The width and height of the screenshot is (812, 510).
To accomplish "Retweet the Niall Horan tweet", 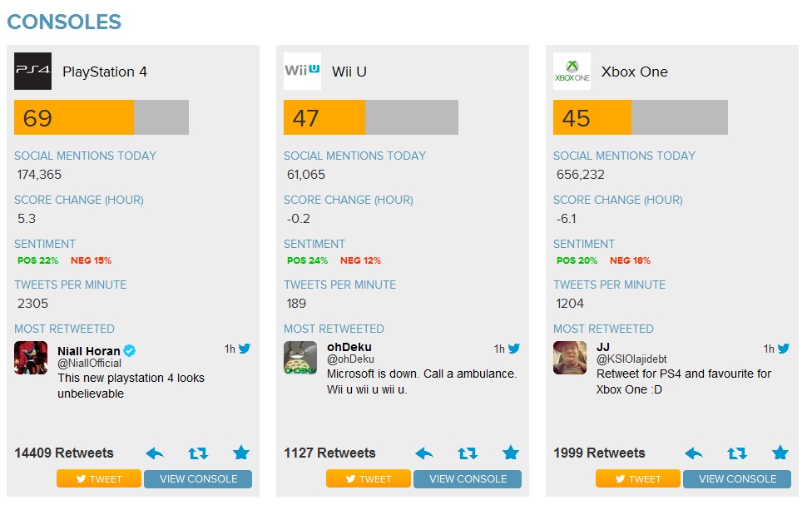I will [198, 453].
